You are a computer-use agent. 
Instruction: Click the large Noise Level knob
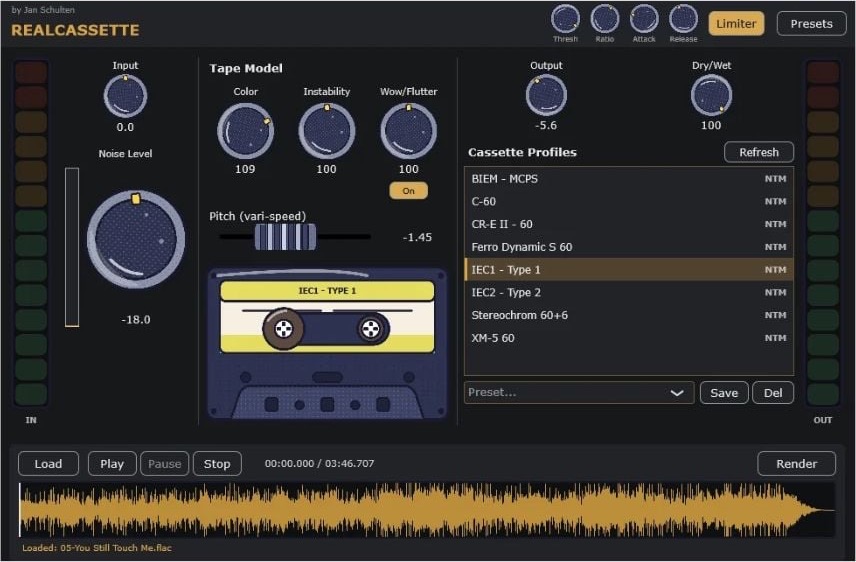click(x=136, y=239)
